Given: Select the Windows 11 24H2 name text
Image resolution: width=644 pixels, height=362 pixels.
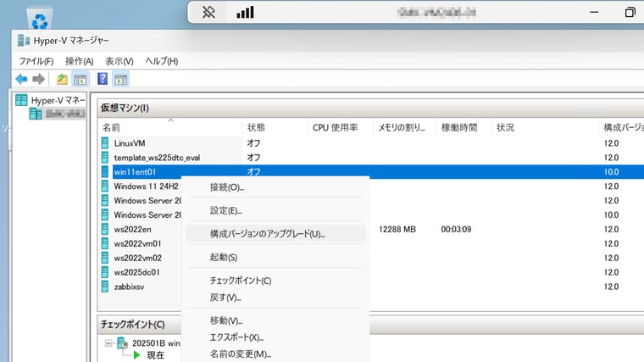Looking at the screenshot, I should coord(147,187).
